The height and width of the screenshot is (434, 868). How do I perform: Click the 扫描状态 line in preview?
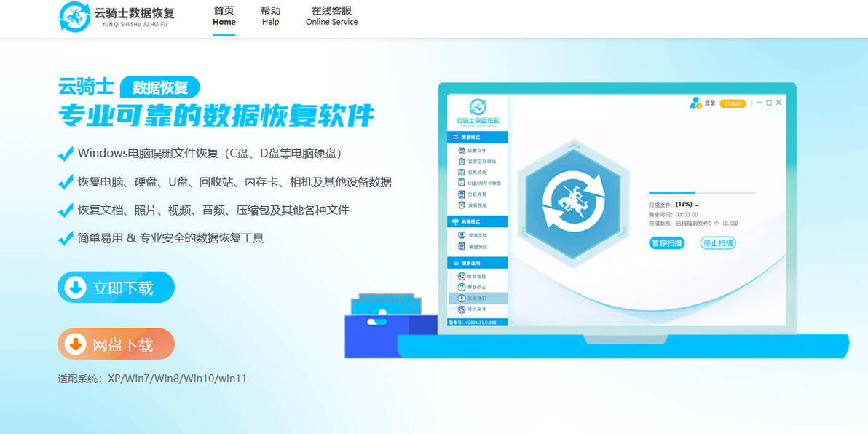point(693,224)
